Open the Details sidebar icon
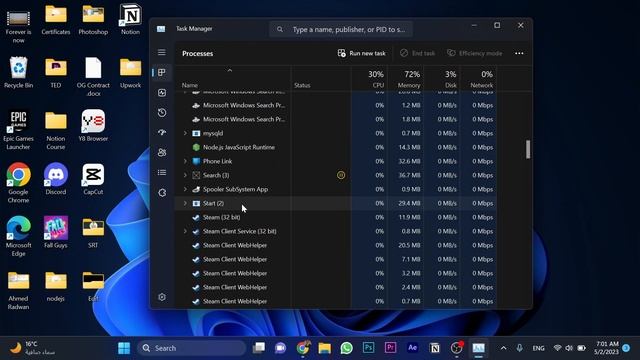The image size is (640, 360). [162, 172]
